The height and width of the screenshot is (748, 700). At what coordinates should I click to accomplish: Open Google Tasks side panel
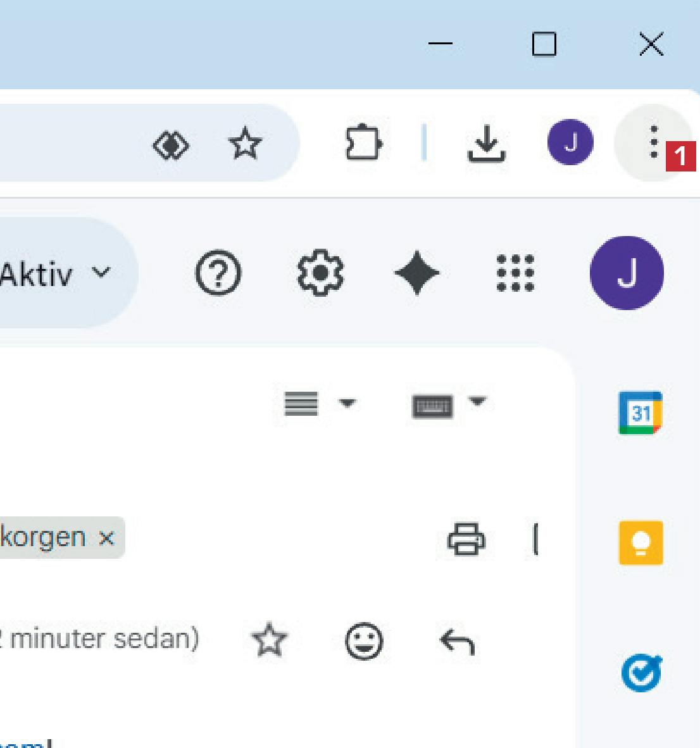(641, 672)
